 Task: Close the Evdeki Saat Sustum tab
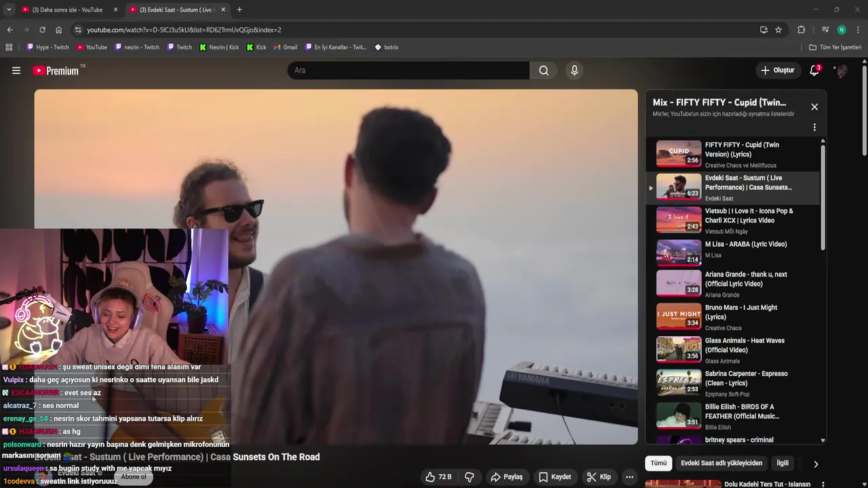point(223,9)
